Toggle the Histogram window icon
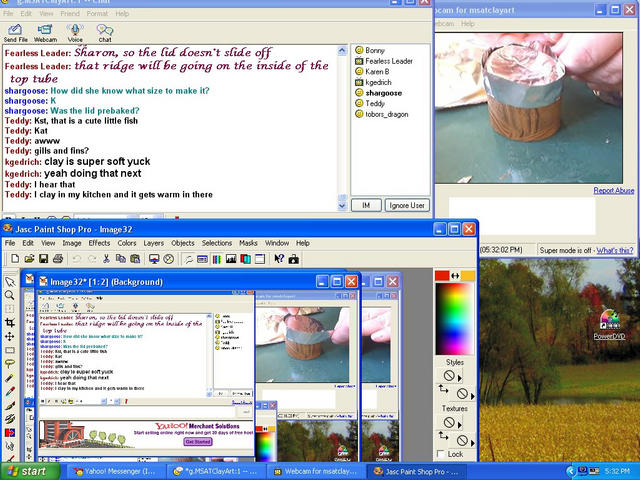Image resolution: width=640 pixels, height=480 pixels. click(x=231, y=259)
